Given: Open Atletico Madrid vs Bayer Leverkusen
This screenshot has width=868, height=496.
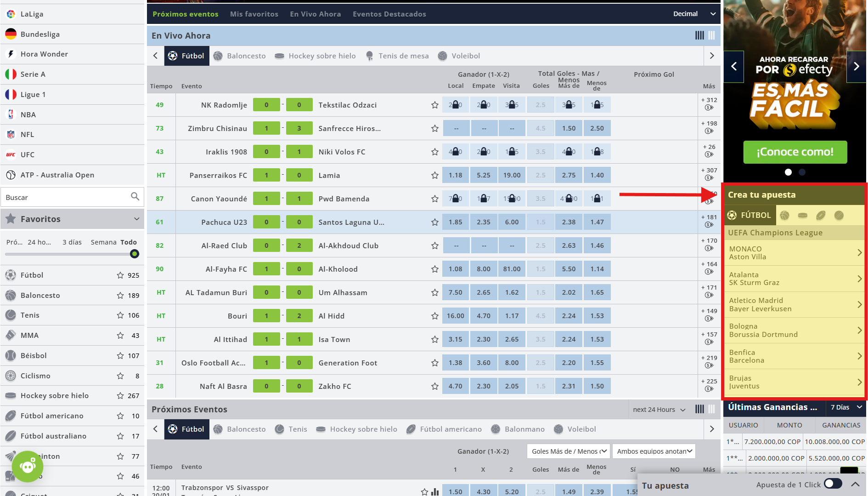Looking at the screenshot, I should click(x=795, y=304).
